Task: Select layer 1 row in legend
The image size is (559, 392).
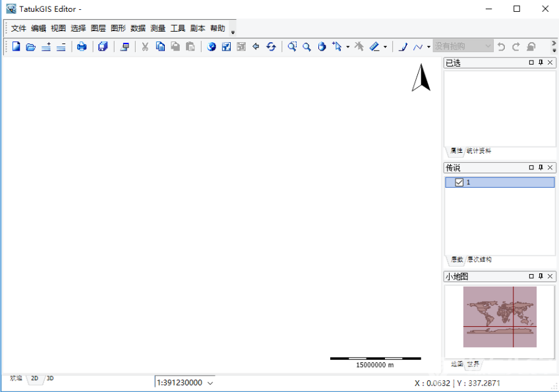Action: [x=500, y=182]
